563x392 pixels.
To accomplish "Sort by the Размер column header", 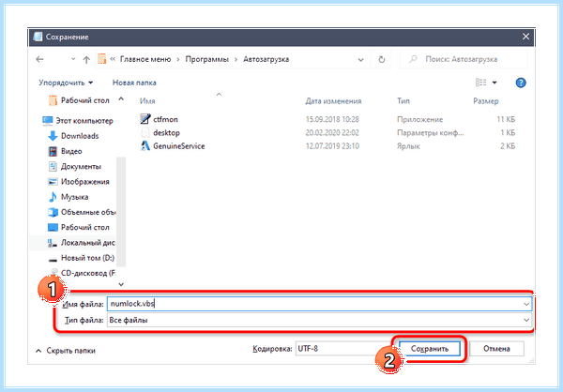I will [x=486, y=101].
